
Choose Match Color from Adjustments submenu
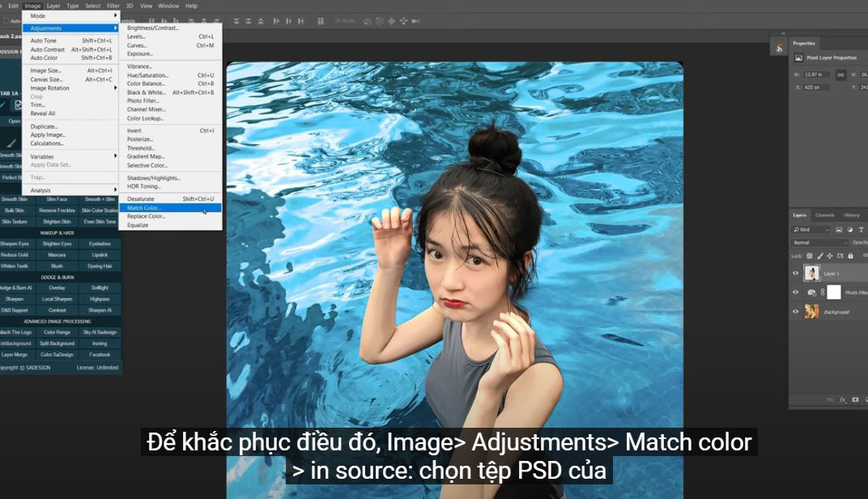click(x=171, y=207)
